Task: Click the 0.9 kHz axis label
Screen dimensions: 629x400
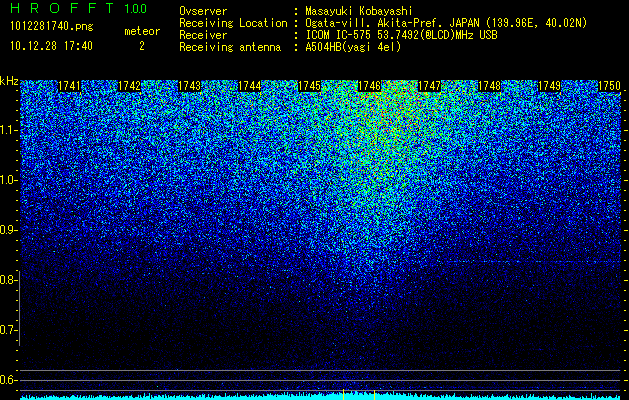Action: [7, 230]
